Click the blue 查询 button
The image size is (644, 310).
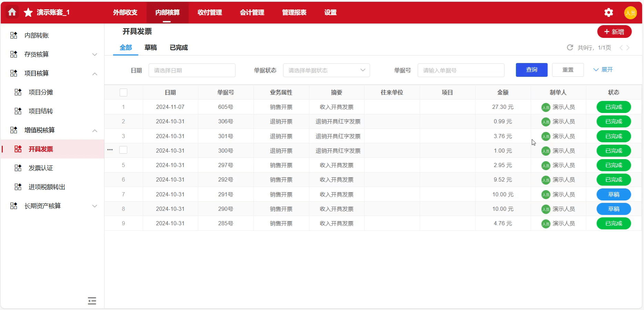point(531,70)
